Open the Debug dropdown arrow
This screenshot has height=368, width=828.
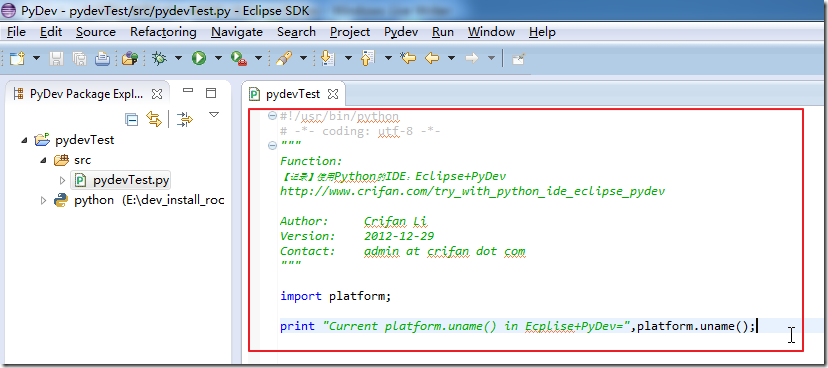tap(178, 58)
